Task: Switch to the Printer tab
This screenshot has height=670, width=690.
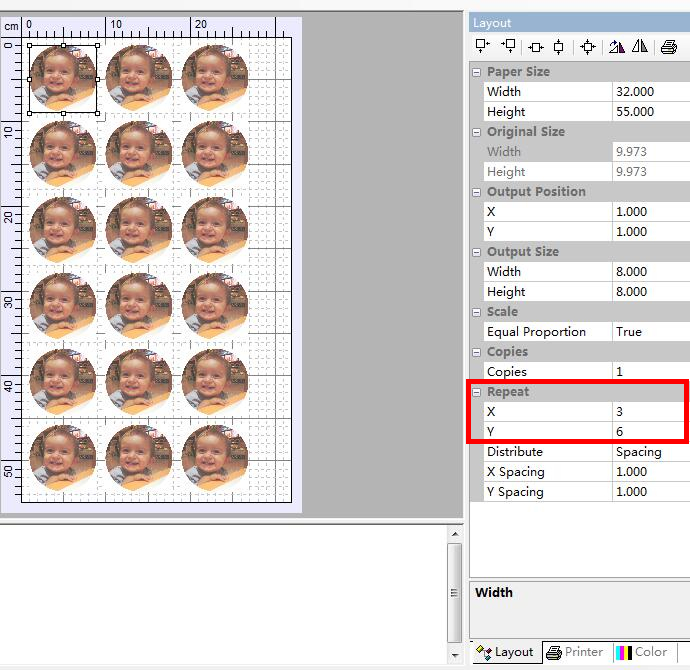Action: tap(575, 652)
